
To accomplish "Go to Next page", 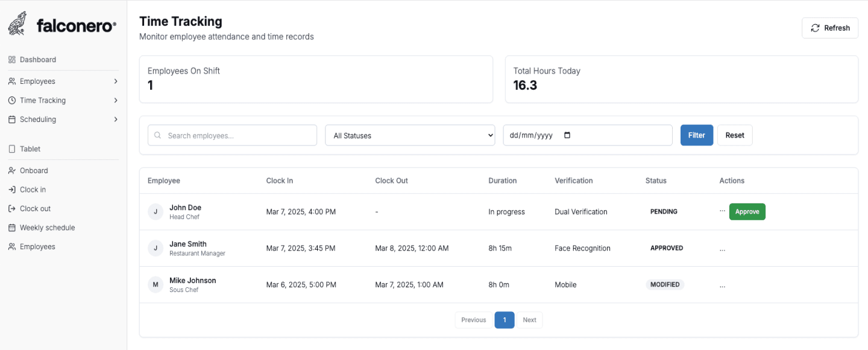I will pyautogui.click(x=529, y=320).
